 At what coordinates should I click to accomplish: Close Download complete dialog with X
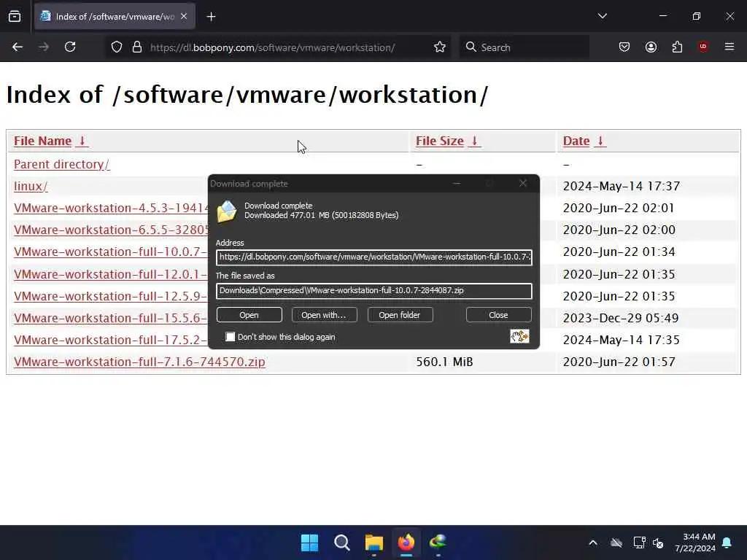522,183
